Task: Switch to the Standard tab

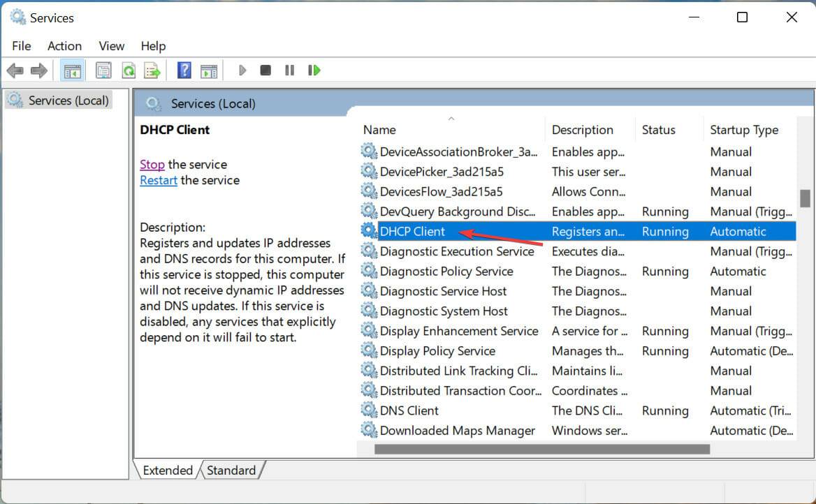Action: pos(231,470)
